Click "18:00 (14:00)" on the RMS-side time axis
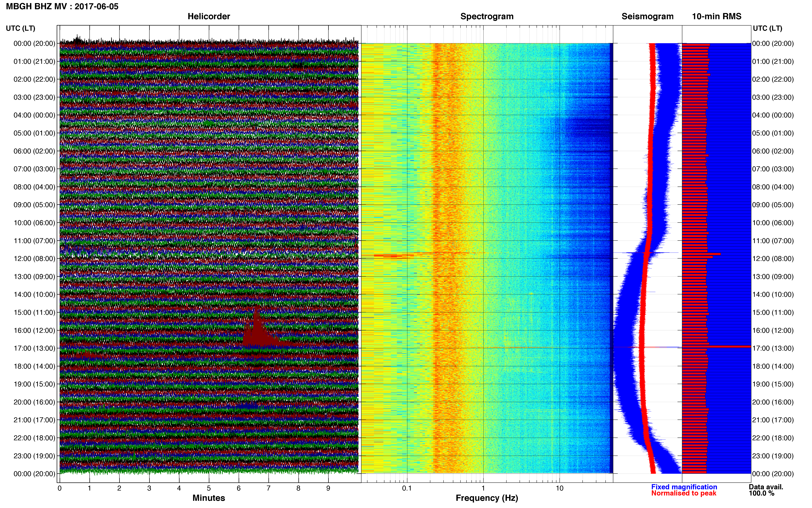Screen dimensions: 812x508 point(773,366)
